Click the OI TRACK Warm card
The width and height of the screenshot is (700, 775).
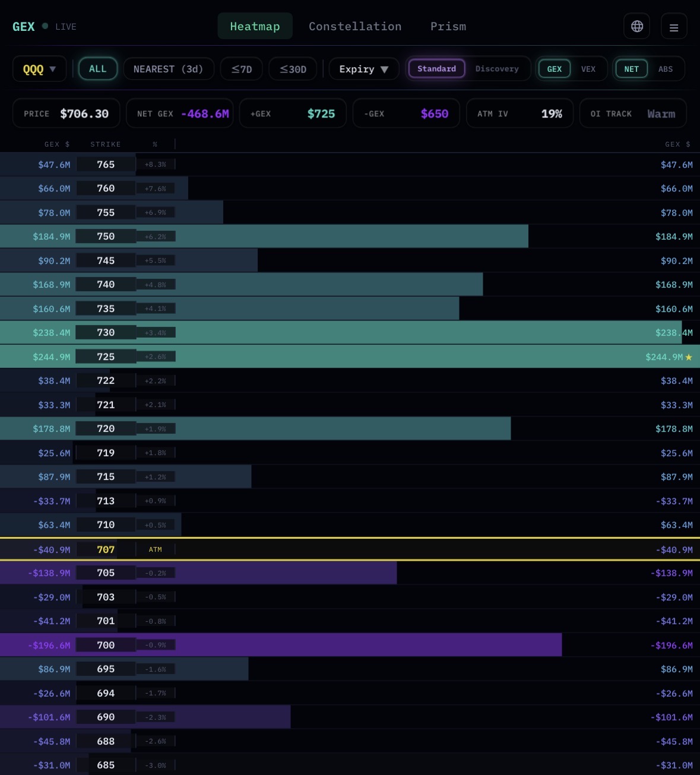coord(633,113)
